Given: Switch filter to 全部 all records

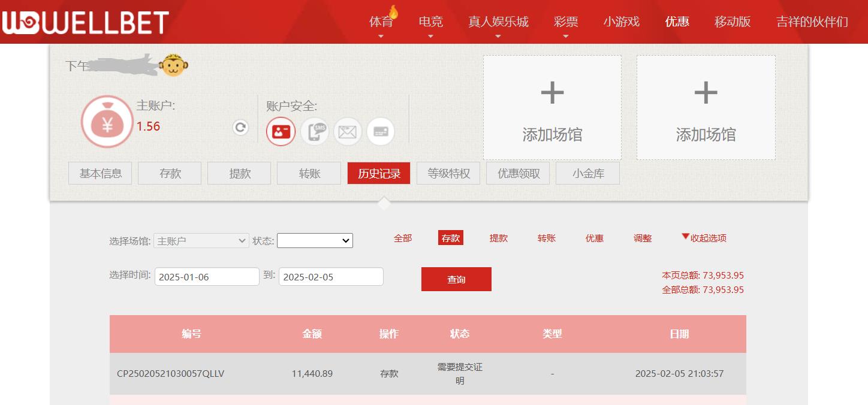Looking at the screenshot, I should point(403,238).
